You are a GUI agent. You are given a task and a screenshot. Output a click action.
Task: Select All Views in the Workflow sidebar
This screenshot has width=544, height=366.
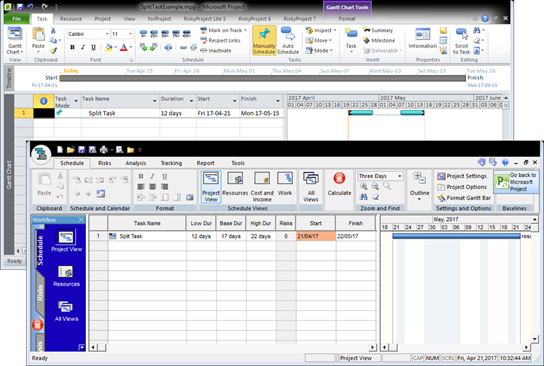click(66, 311)
